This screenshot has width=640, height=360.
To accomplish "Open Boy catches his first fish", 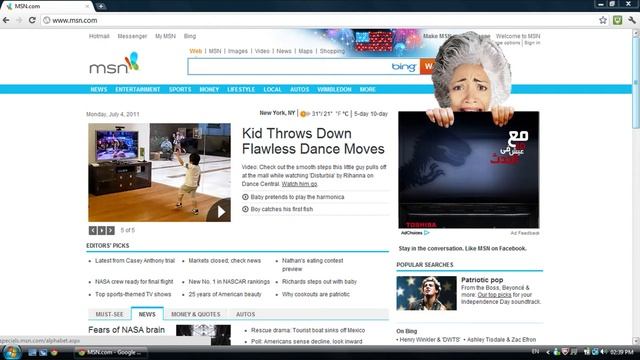I will point(282,209).
